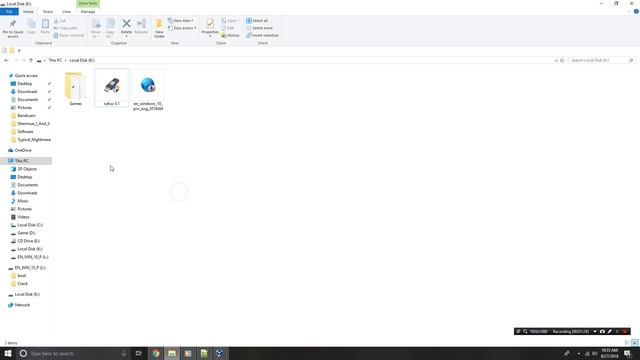
Task: Open Quick access in navigation pane
Action: click(26, 76)
